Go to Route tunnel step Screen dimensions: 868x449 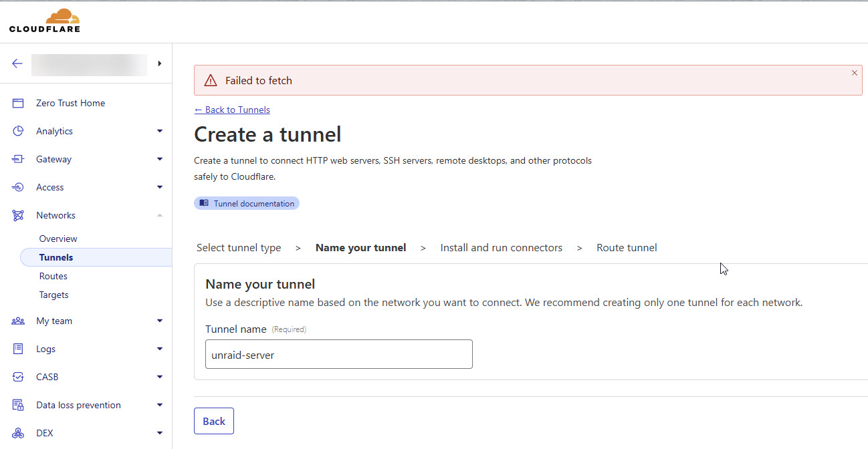pyautogui.click(x=627, y=248)
